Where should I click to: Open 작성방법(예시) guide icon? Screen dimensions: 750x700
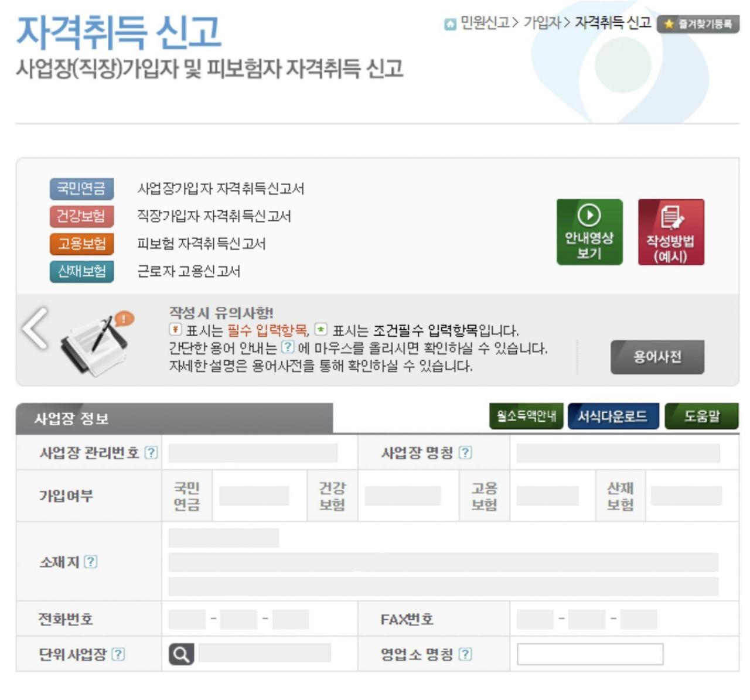[671, 232]
